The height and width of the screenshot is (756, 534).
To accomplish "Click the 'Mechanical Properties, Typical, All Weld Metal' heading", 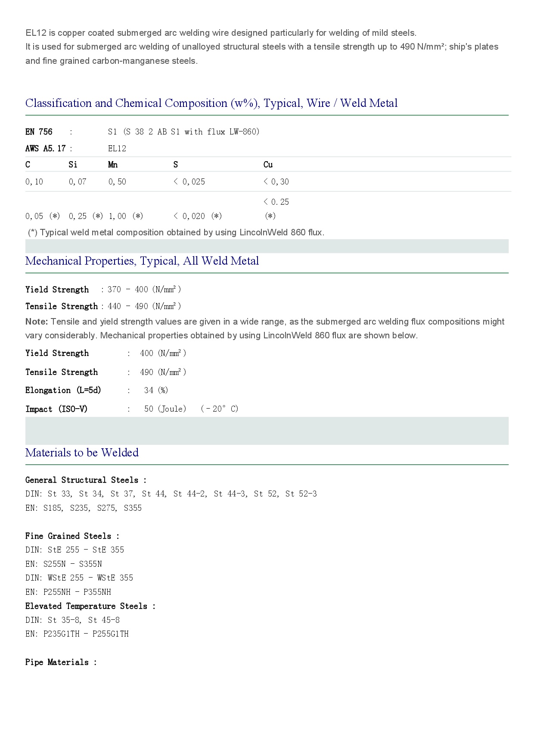I will [x=142, y=261].
